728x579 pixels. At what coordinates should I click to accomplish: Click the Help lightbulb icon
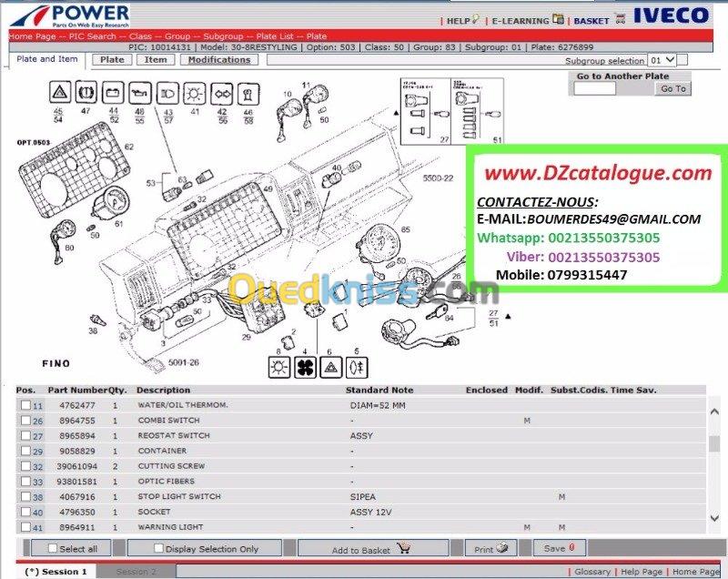475,19
